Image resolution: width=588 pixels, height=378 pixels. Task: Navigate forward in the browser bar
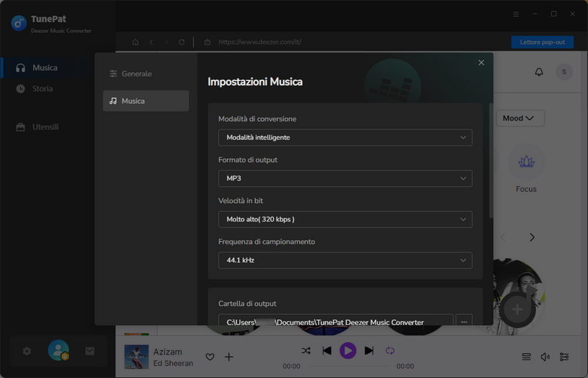point(167,42)
